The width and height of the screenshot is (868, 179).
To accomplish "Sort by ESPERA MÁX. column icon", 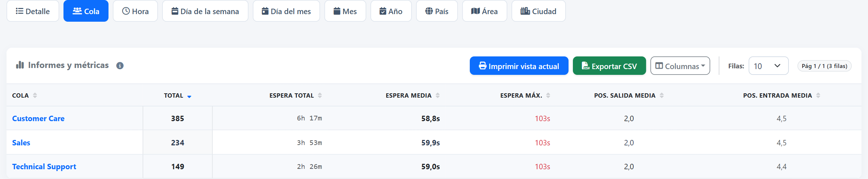I will [548, 95].
